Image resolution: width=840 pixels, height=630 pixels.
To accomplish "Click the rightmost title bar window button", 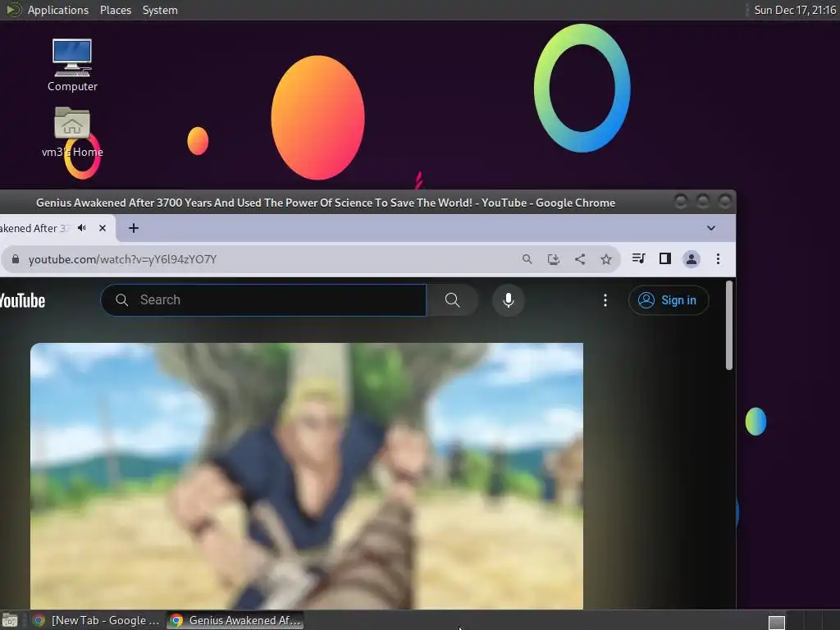I will (x=724, y=202).
